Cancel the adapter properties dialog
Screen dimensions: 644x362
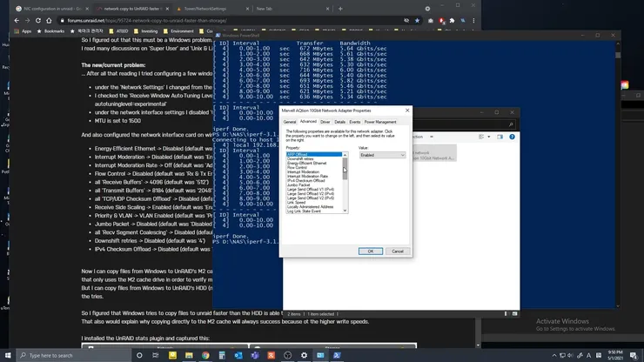point(398,251)
